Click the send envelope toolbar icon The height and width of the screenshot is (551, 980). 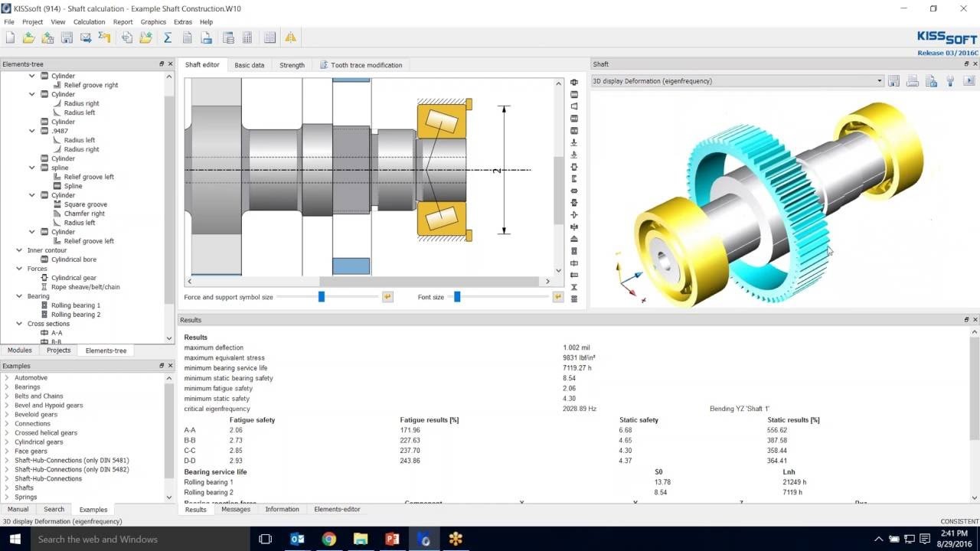coord(86,37)
